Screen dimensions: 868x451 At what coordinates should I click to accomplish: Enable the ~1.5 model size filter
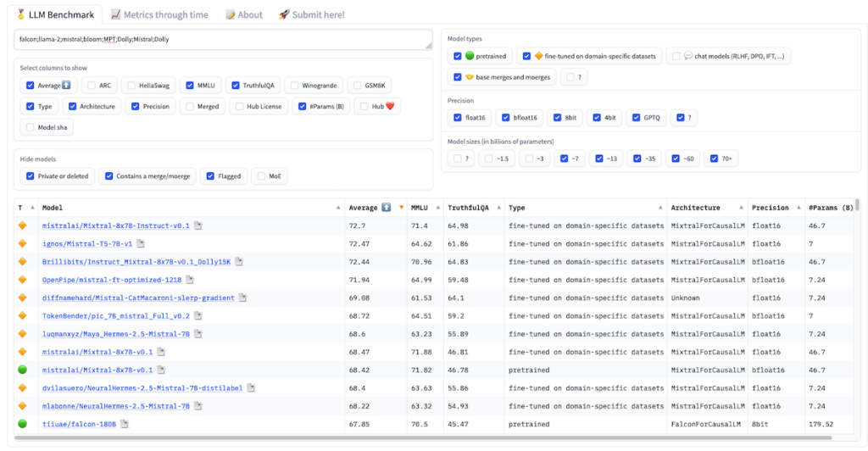488,159
